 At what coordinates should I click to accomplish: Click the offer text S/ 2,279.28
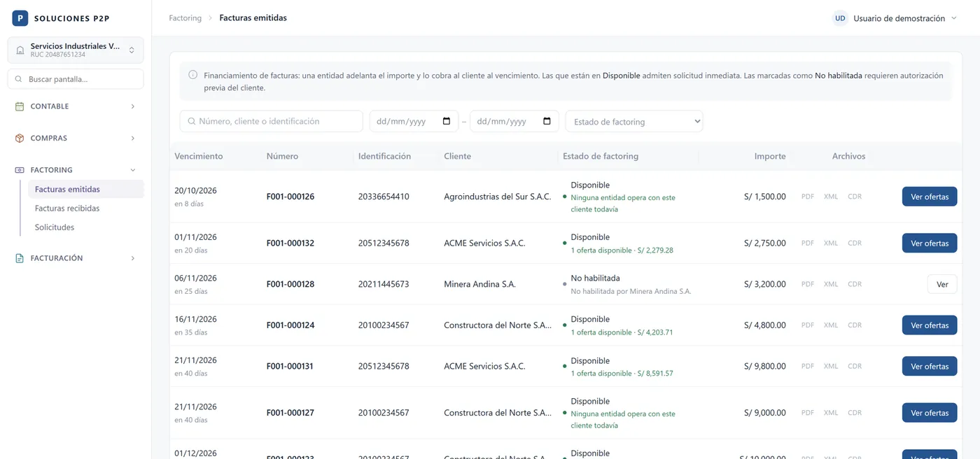[654, 250]
